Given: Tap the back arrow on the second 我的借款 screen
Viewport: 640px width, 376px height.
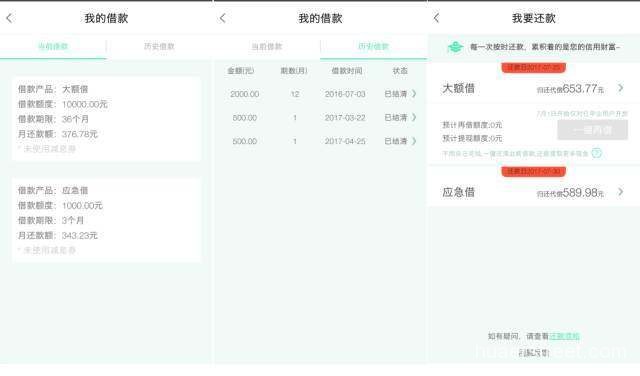Looking at the screenshot, I should click(222, 18).
